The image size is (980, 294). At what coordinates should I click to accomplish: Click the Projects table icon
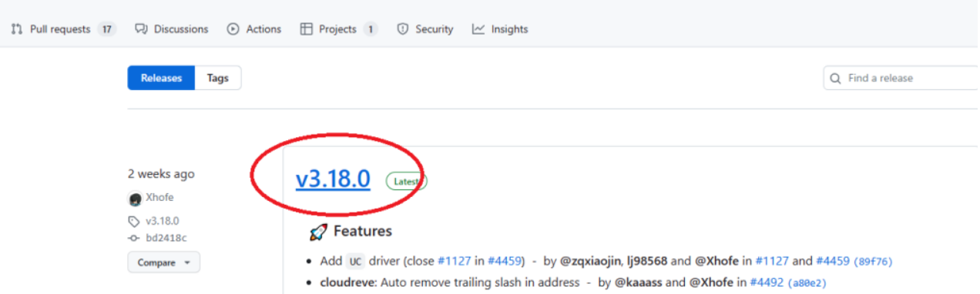coord(306,29)
